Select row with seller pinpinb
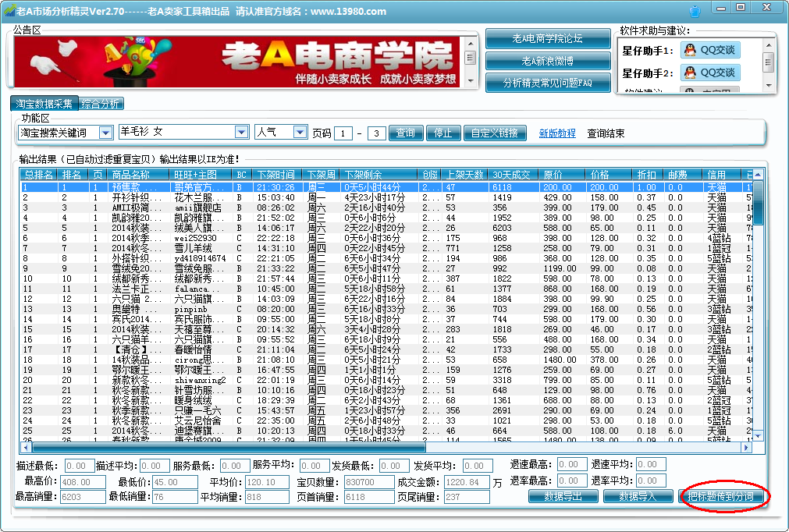Screen dimensions: 789x532 tap(386, 309)
